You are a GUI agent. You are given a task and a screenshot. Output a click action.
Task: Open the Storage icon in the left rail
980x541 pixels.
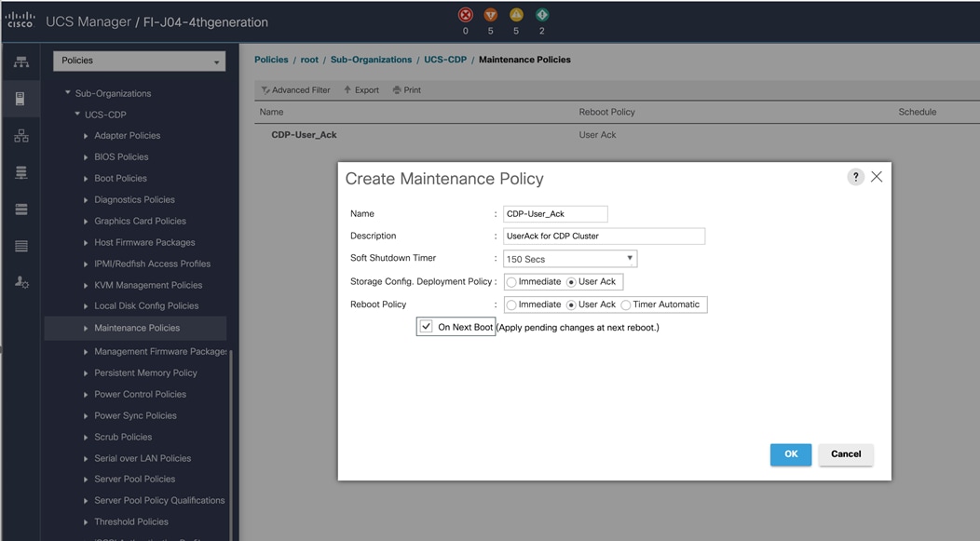pos(21,246)
